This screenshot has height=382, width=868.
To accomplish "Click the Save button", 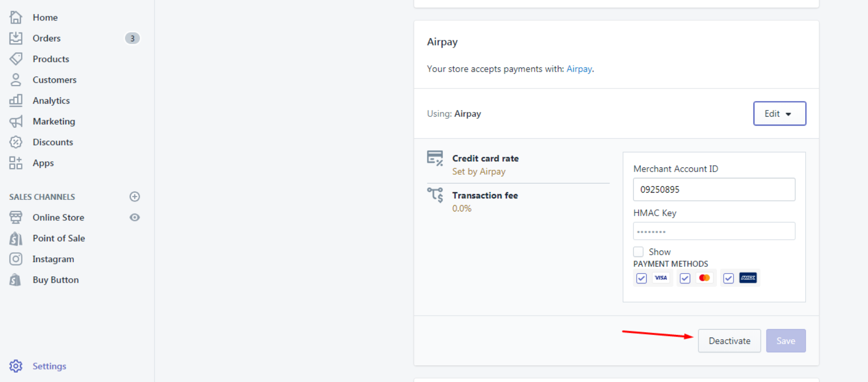I will (x=786, y=341).
